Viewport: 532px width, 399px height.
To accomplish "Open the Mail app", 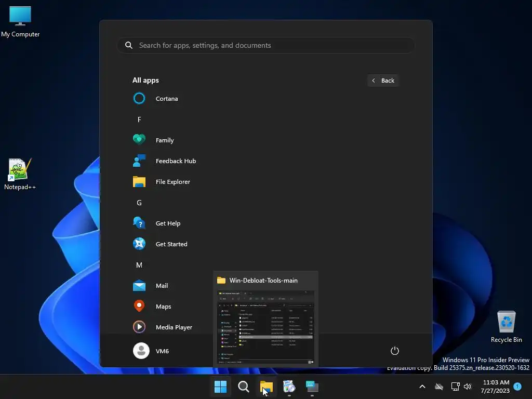I will point(150,286).
